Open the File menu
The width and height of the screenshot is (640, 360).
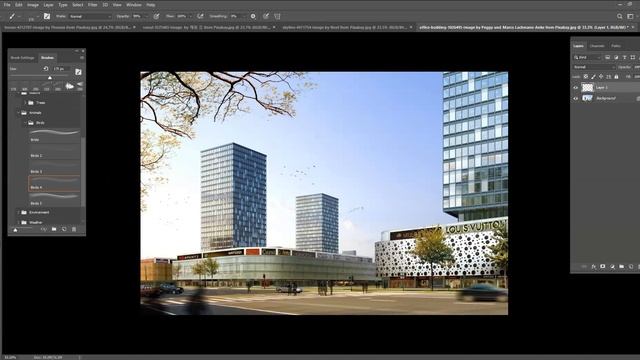pos(7,5)
